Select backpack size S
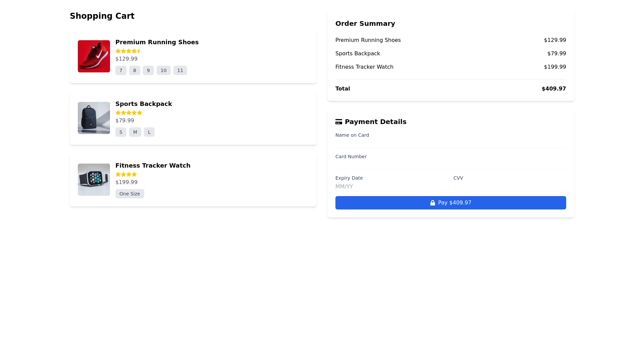 (x=121, y=132)
